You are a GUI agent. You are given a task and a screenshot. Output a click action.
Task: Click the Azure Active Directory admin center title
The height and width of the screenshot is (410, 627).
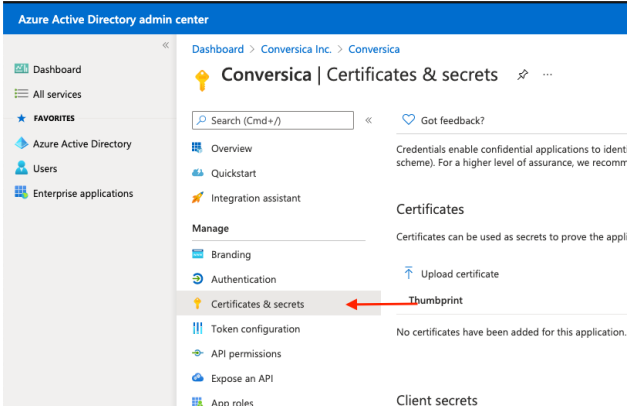113,19
